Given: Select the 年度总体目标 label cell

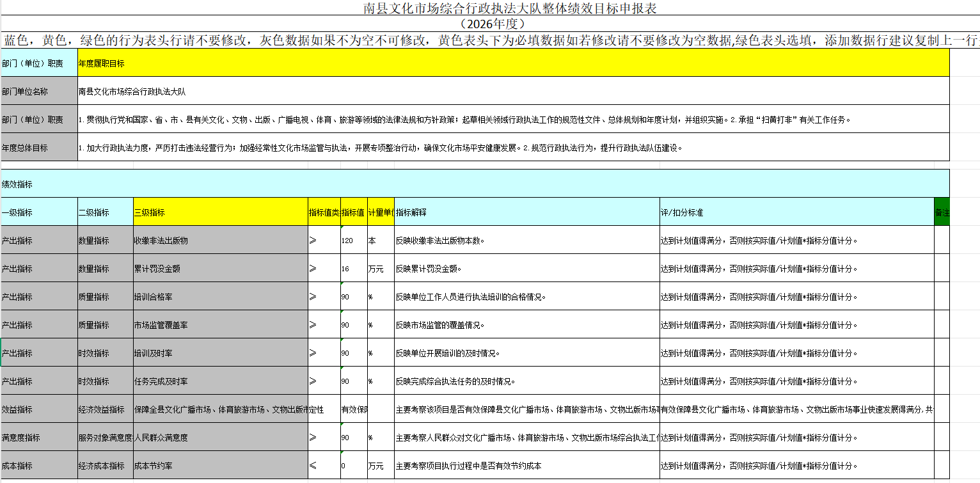Looking at the screenshot, I should point(38,148).
